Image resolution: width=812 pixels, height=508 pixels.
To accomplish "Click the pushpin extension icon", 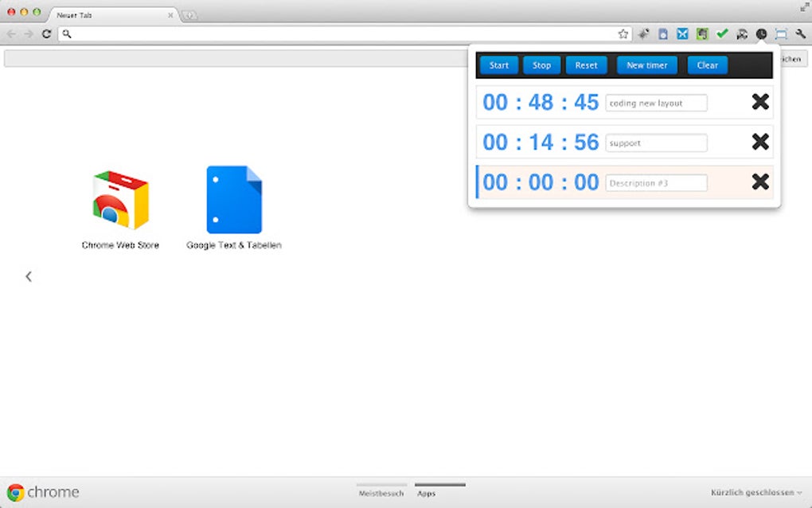I will pyautogui.click(x=644, y=34).
